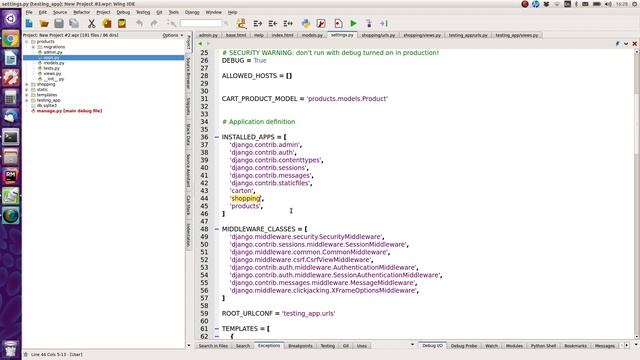Click the Redo arrow icon
Viewport: 640px width, 360px height.
[154, 24]
